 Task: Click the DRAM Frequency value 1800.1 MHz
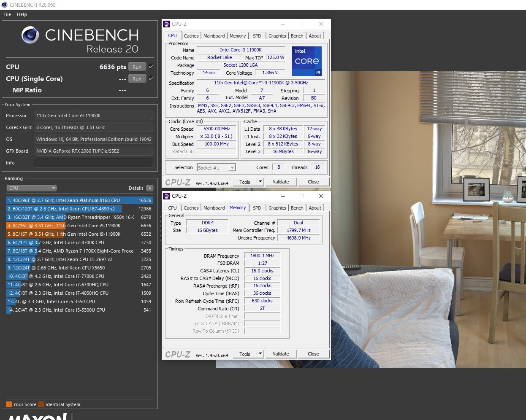(x=262, y=256)
